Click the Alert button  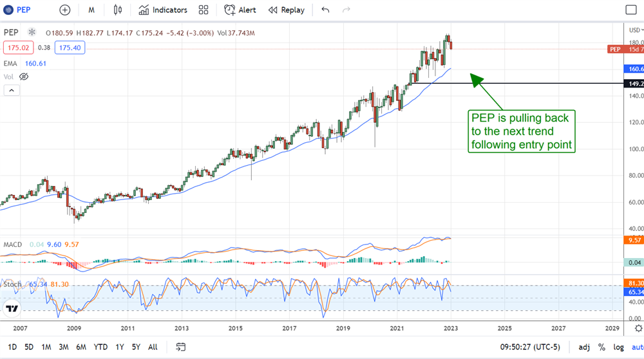(240, 10)
